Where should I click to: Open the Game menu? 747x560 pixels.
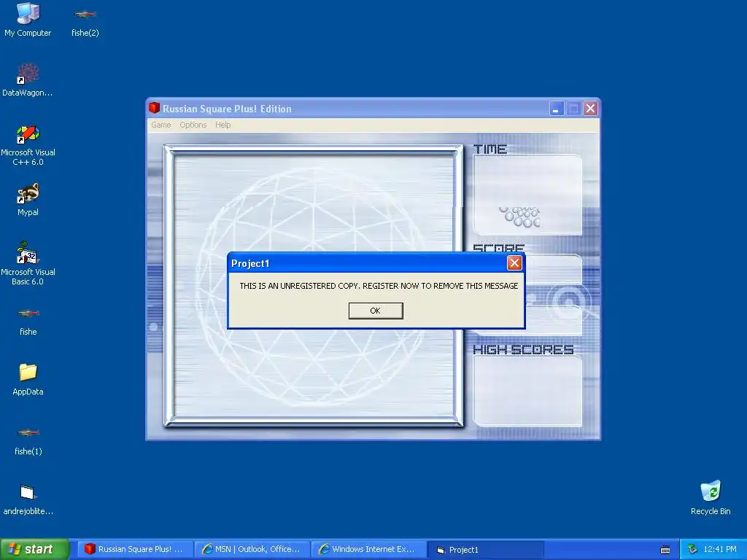[x=161, y=125]
